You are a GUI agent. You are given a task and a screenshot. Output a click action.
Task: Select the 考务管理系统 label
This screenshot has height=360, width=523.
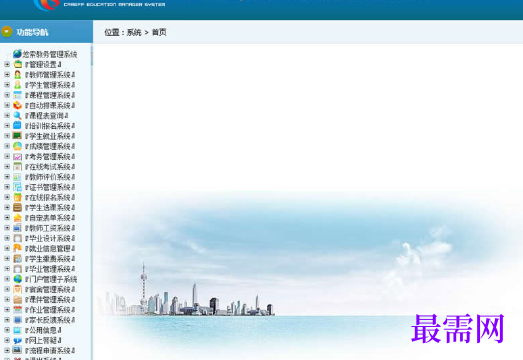point(50,156)
